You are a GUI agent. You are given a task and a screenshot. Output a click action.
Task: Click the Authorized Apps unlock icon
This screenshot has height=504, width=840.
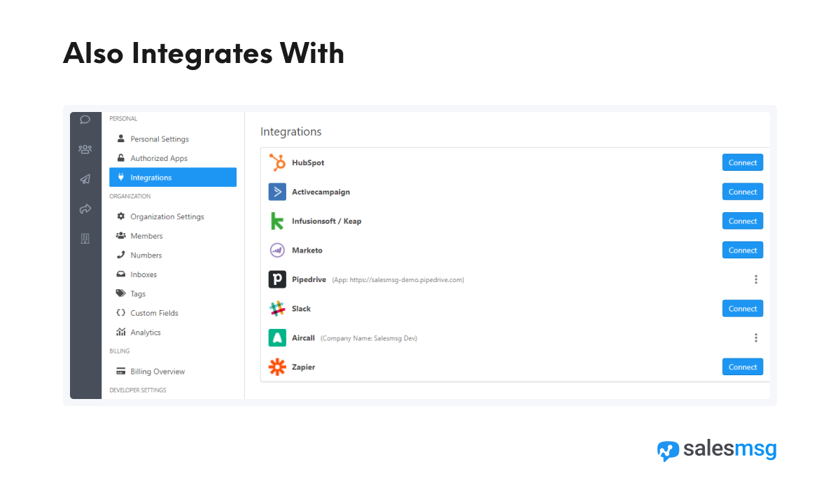(x=120, y=158)
